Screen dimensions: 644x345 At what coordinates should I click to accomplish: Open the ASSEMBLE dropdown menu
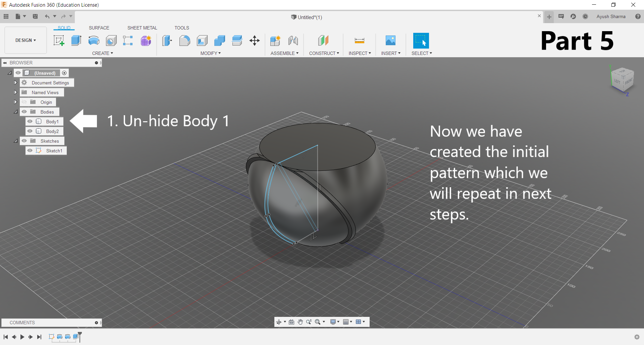point(284,53)
